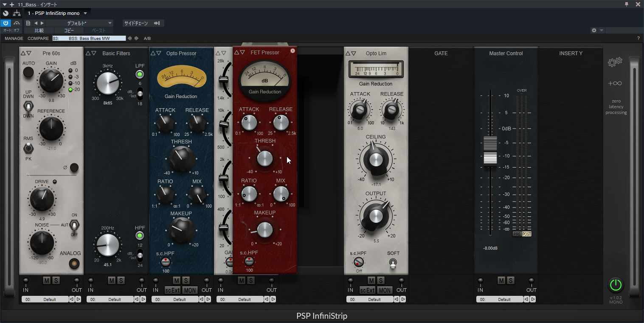This screenshot has width=644, height=323.
Task: Open Default preset selector under Master Control
Action: click(x=500, y=299)
